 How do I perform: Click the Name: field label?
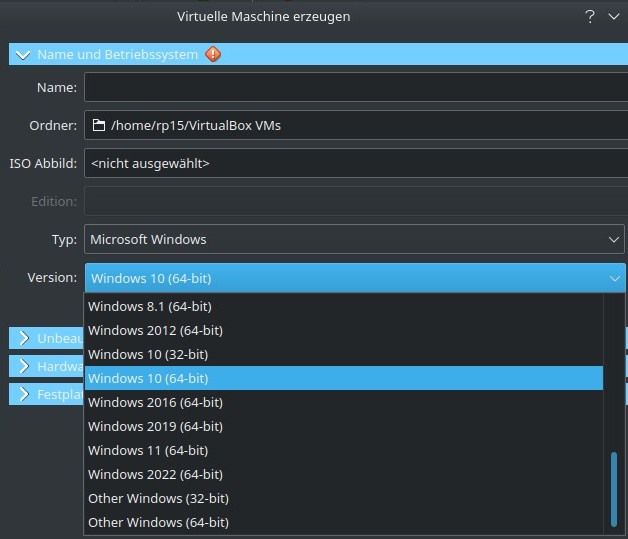57,87
